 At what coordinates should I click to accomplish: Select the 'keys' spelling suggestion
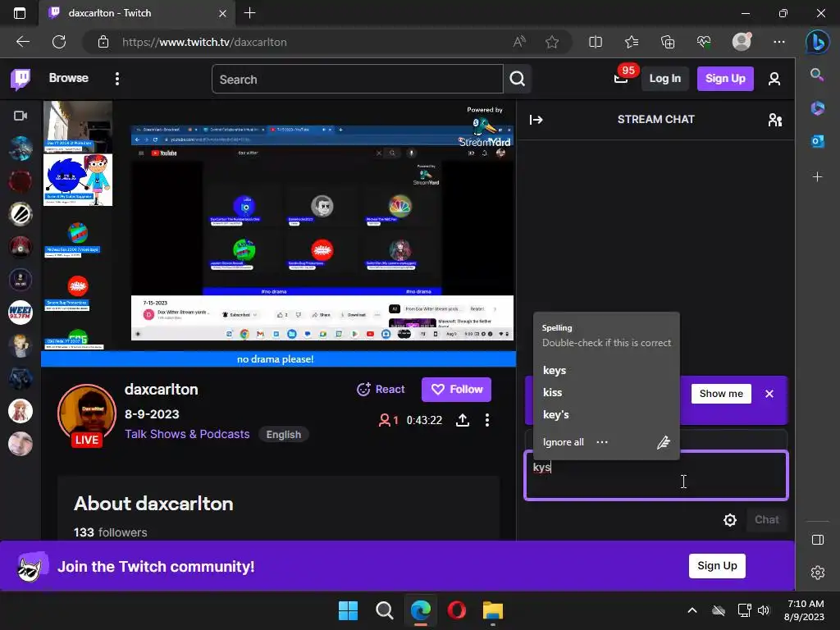(555, 370)
